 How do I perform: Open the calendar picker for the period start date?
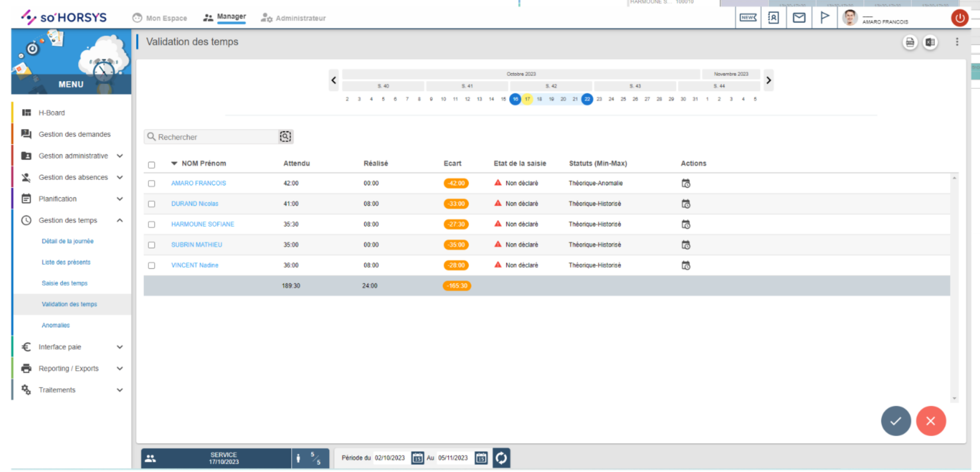pyautogui.click(x=417, y=458)
